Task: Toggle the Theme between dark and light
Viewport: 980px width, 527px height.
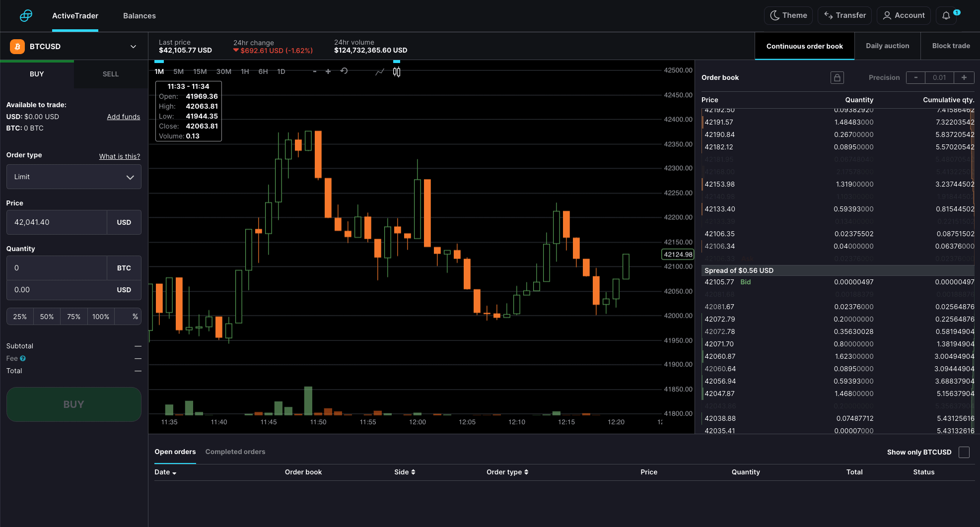Action: tap(788, 15)
